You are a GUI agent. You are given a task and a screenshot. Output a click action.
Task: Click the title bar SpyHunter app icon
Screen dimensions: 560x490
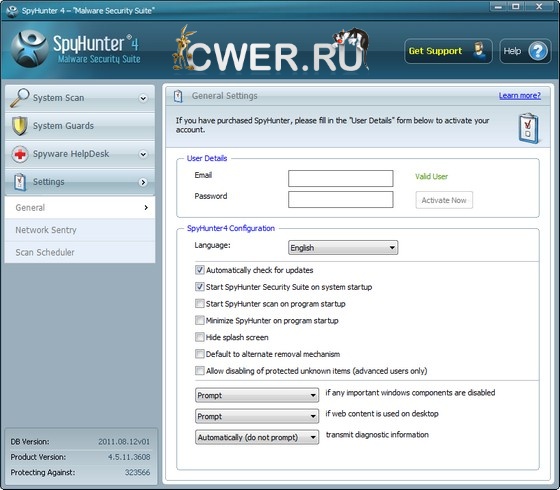[12, 11]
